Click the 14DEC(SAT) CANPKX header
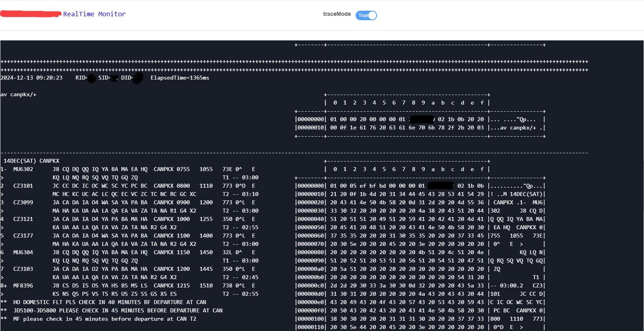 point(31,161)
